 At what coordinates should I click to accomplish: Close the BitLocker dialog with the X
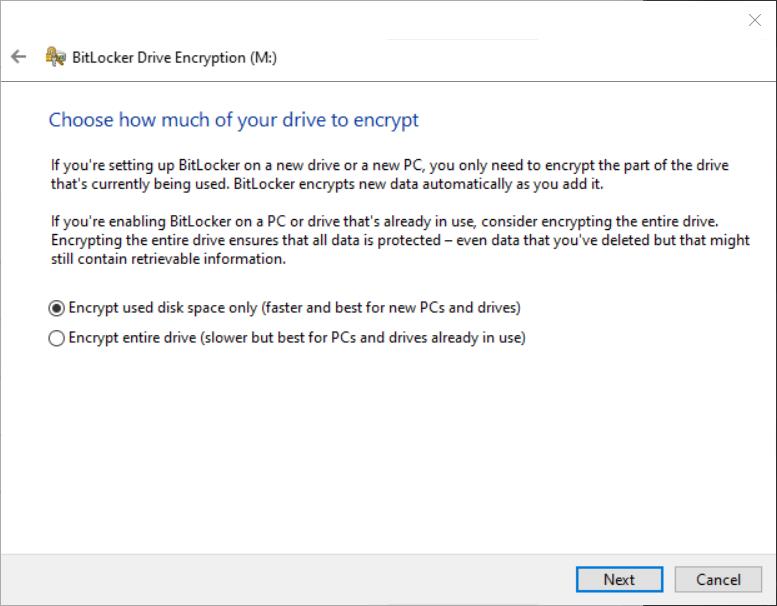coord(755,20)
